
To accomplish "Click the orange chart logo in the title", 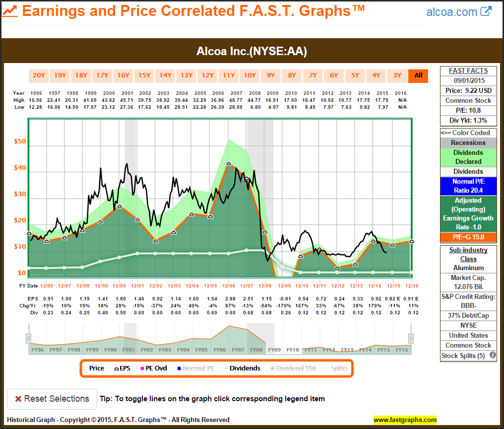I will tap(10, 11).
